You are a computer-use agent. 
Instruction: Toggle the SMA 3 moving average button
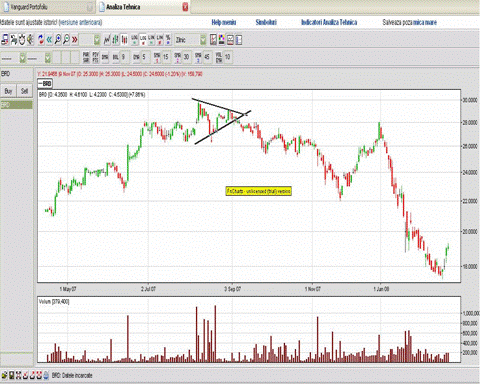click(198, 57)
